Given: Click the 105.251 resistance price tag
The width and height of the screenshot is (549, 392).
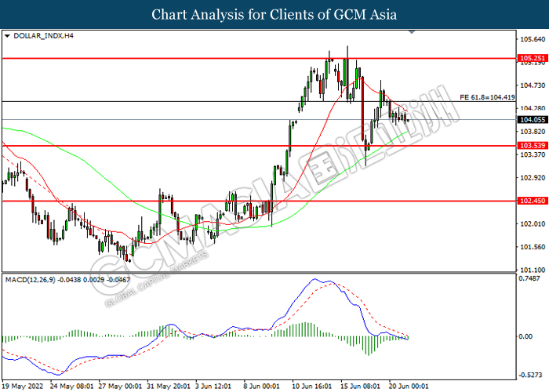Looking at the screenshot, I should [533, 58].
